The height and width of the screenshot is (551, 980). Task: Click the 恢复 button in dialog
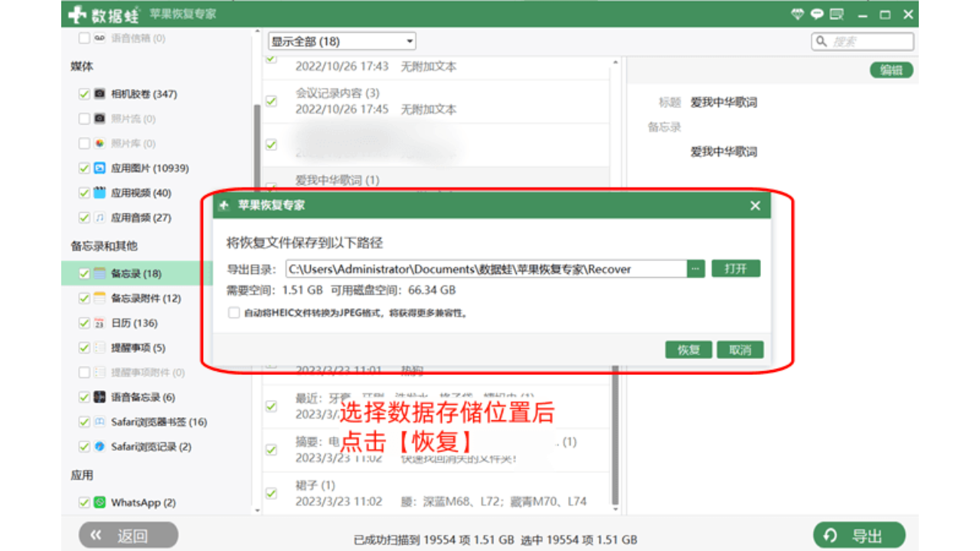tap(689, 350)
